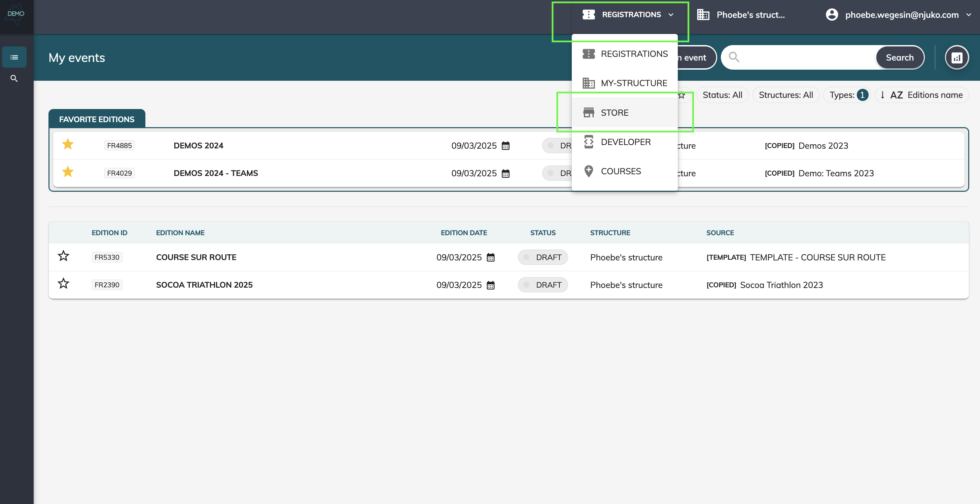Click the STRUCTURE column header

tap(610, 233)
